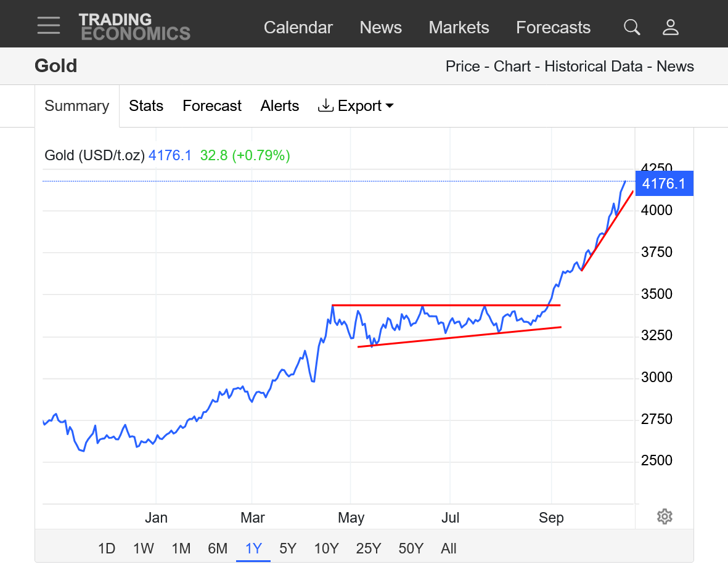728x575 pixels.
Task: Click the 4176.1 current price label
Action: [664, 184]
